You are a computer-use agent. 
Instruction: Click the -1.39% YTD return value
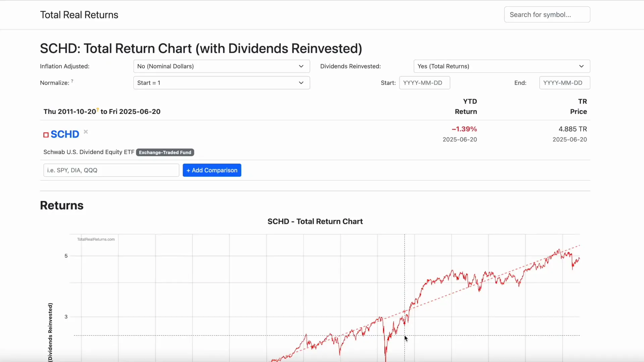click(x=464, y=129)
